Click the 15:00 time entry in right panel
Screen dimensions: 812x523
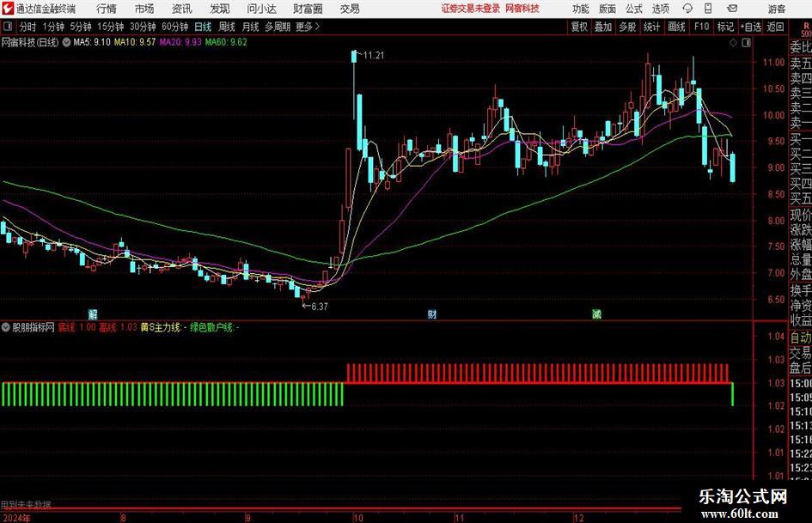point(801,384)
